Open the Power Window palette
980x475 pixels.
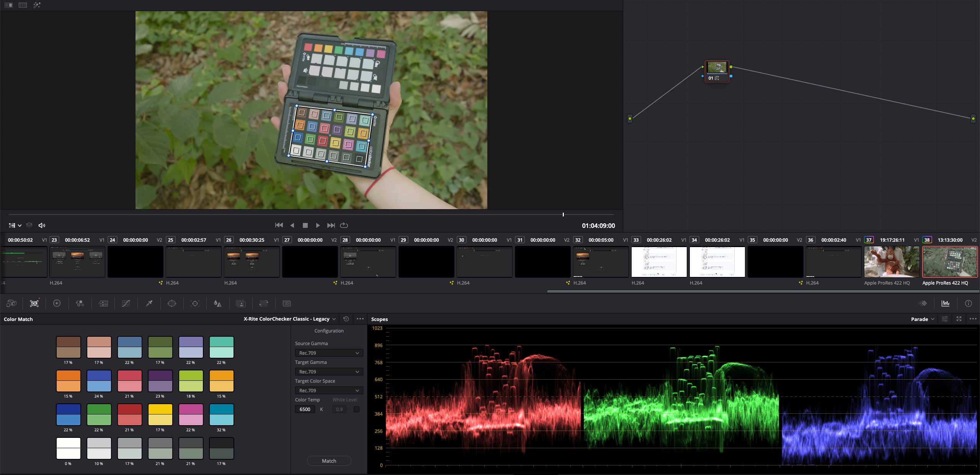172,303
